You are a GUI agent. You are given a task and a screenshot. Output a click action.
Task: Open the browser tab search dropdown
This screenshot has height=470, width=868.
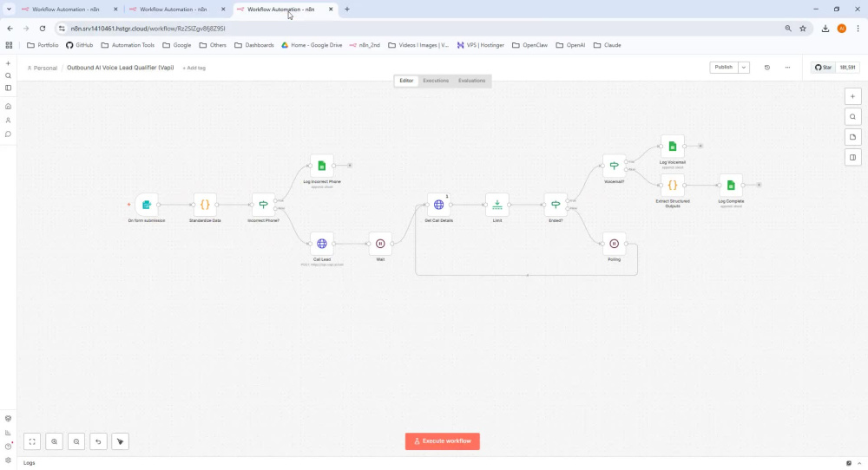point(9,10)
